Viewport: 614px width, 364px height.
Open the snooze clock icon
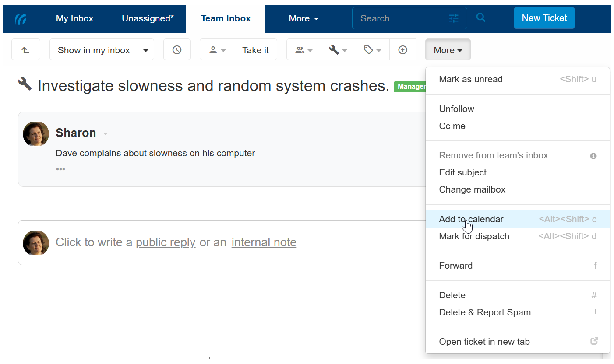point(177,50)
